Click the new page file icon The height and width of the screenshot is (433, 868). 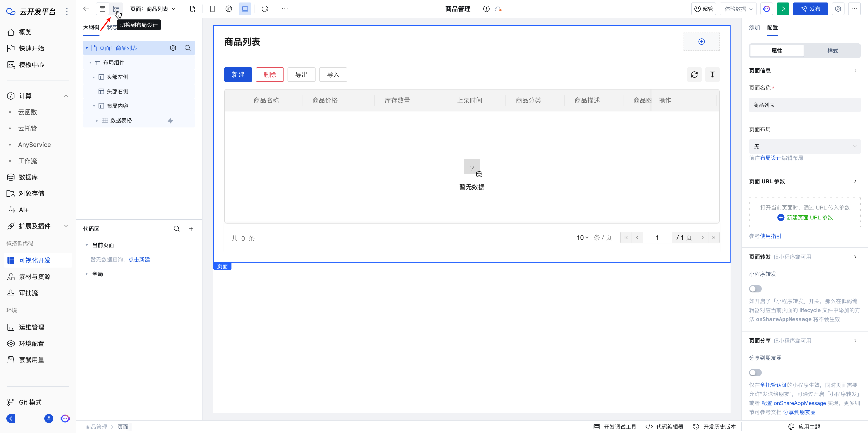(x=193, y=9)
